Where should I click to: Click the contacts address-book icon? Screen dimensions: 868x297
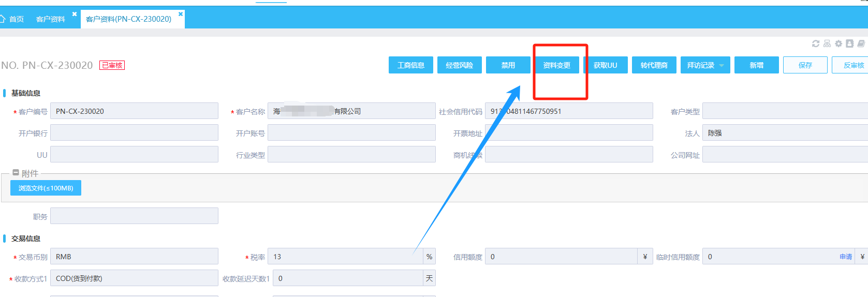(x=849, y=44)
